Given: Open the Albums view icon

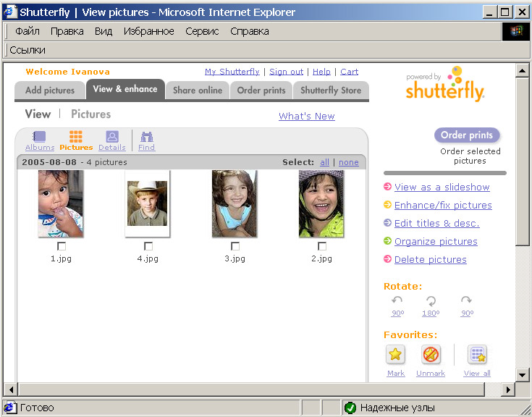Looking at the screenshot, I should click(39, 136).
